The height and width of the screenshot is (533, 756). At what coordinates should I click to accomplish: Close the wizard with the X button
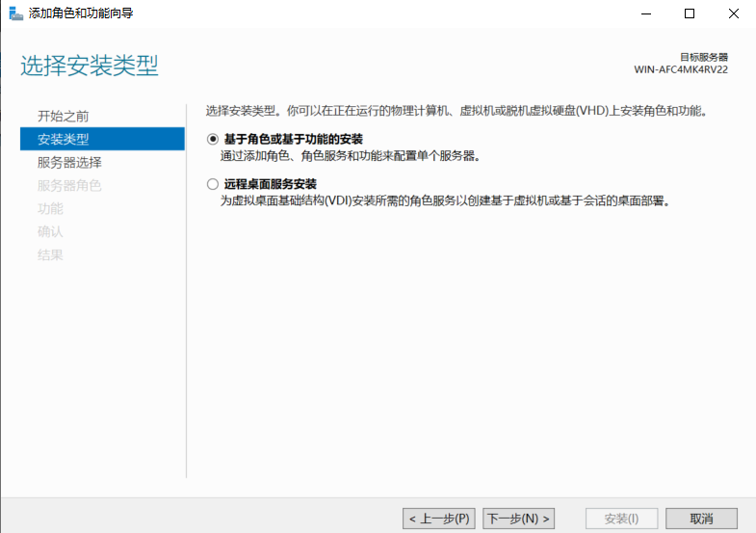pyautogui.click(x=733, y=13)
